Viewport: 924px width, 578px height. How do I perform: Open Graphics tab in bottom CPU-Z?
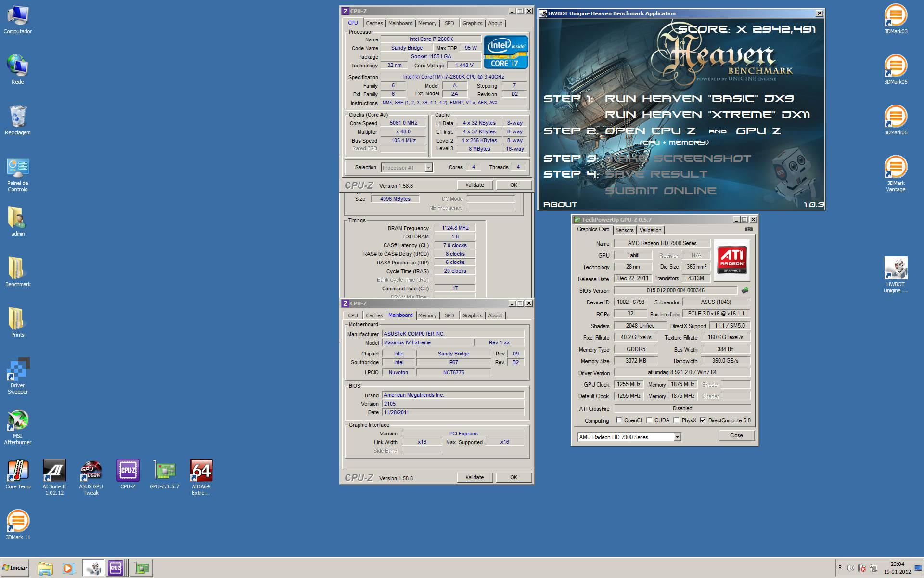point(472,315)
